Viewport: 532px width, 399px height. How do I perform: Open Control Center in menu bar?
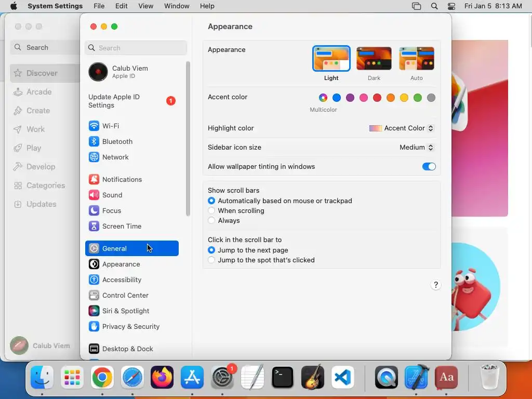click(451, 6)
